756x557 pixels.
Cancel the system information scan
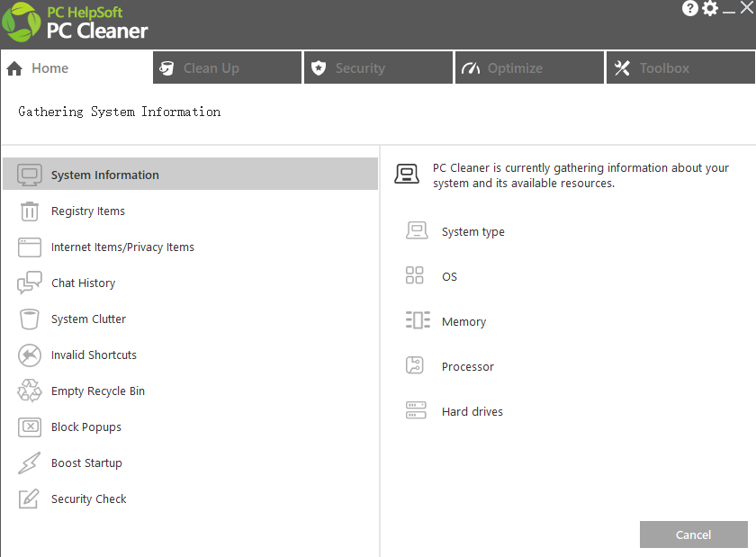(693, 535)
